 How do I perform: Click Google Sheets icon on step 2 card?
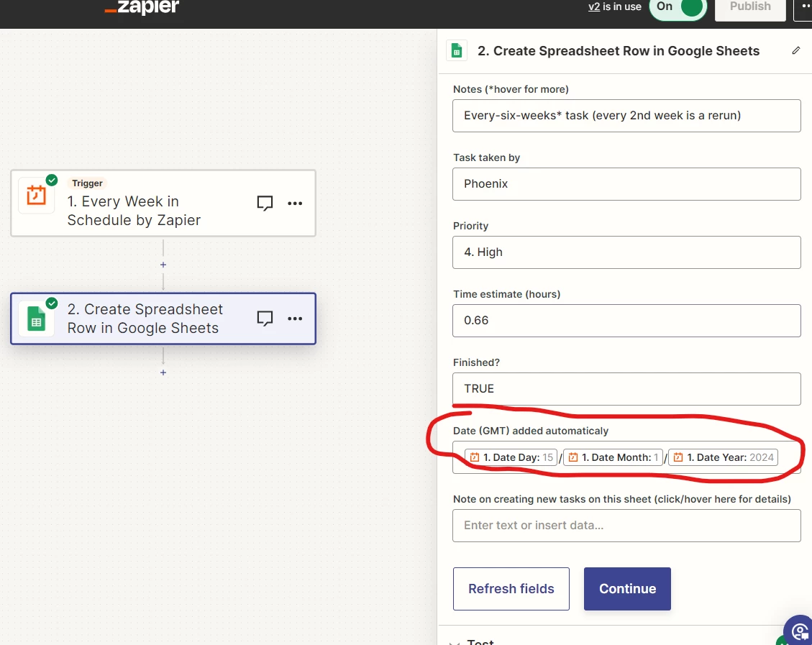(36, 319)
